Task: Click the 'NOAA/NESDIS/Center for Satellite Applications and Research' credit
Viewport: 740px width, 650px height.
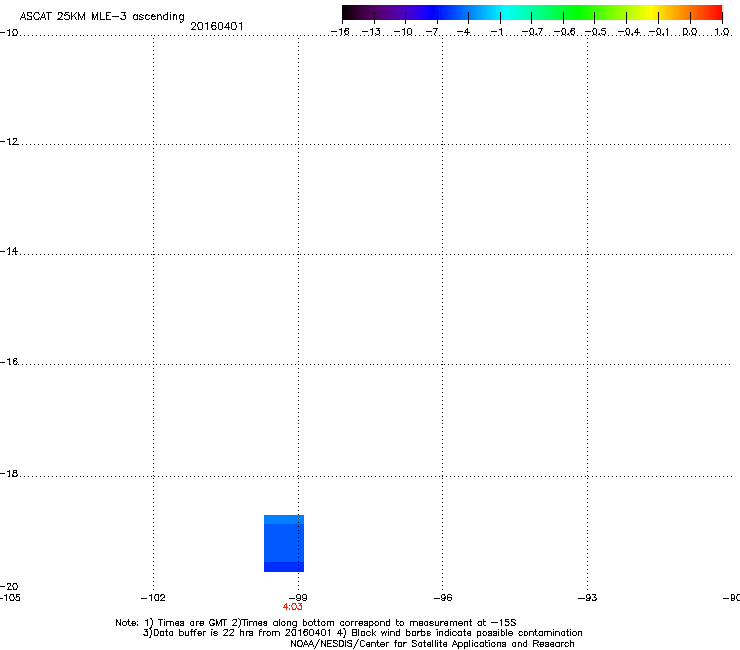Action: [432, 644]
